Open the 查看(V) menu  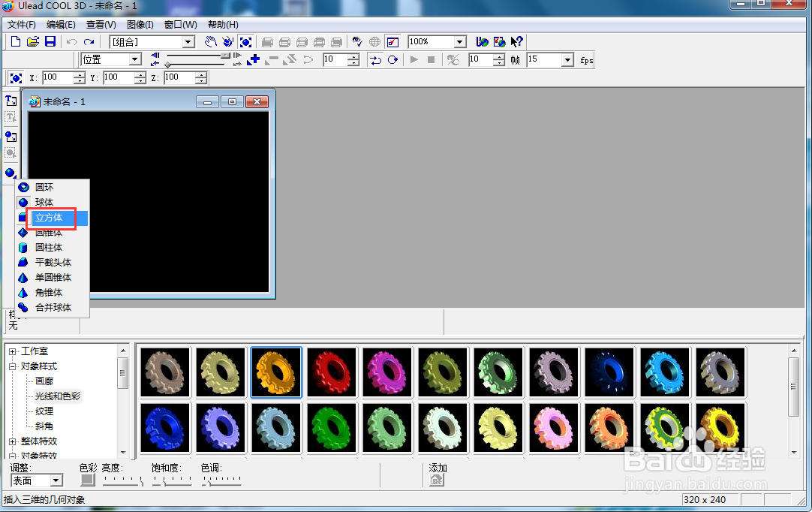(101, 25)
